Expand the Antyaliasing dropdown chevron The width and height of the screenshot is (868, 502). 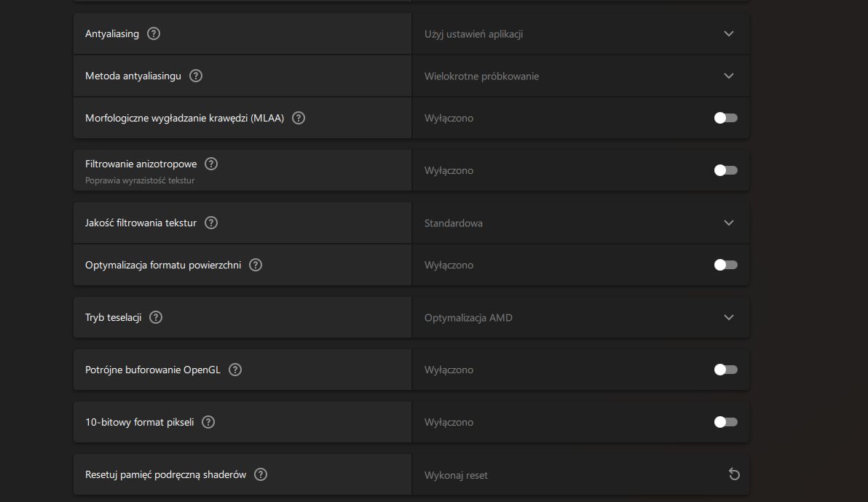tap(728, 33)
